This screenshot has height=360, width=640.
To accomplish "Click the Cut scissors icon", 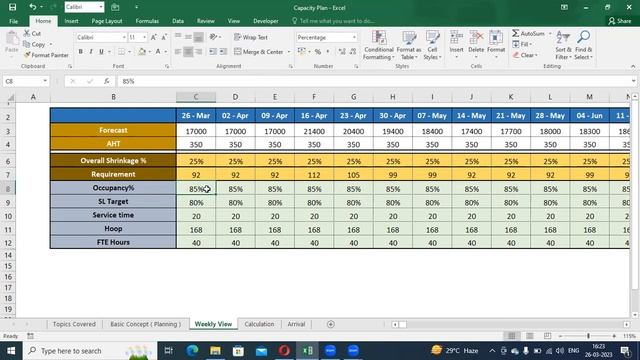I will coord(27,33).
